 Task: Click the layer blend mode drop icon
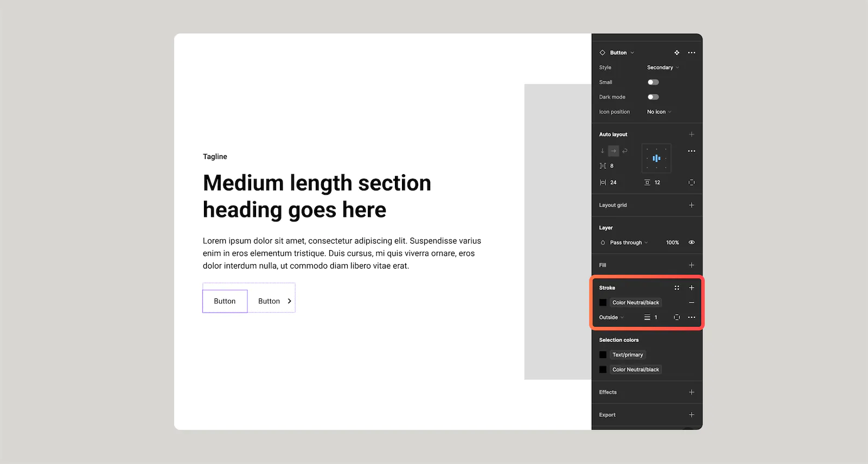(603, 243)
